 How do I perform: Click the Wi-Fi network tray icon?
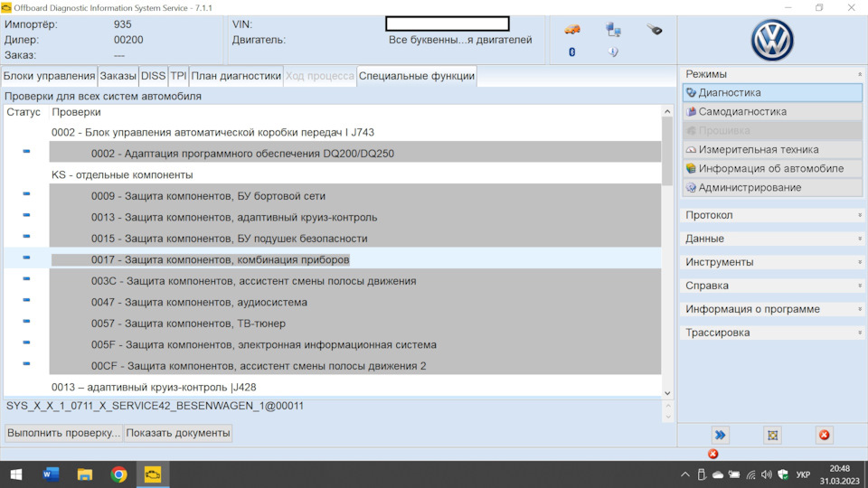[750, 474]
